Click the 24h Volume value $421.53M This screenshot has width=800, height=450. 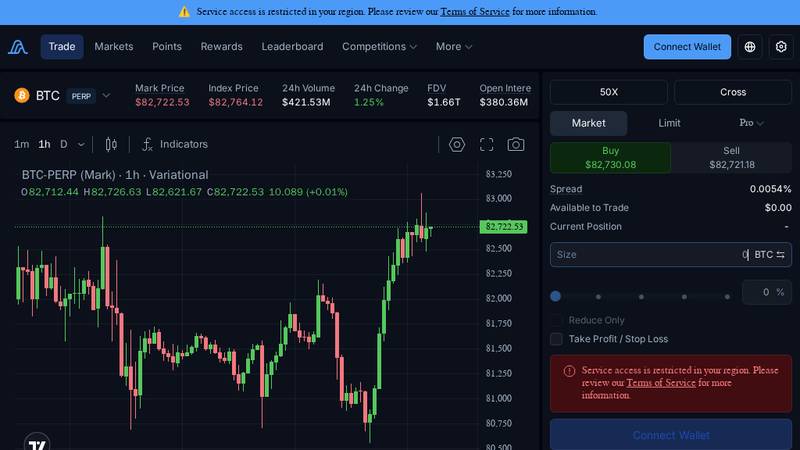pyautogui.click(x=306, y=102)
